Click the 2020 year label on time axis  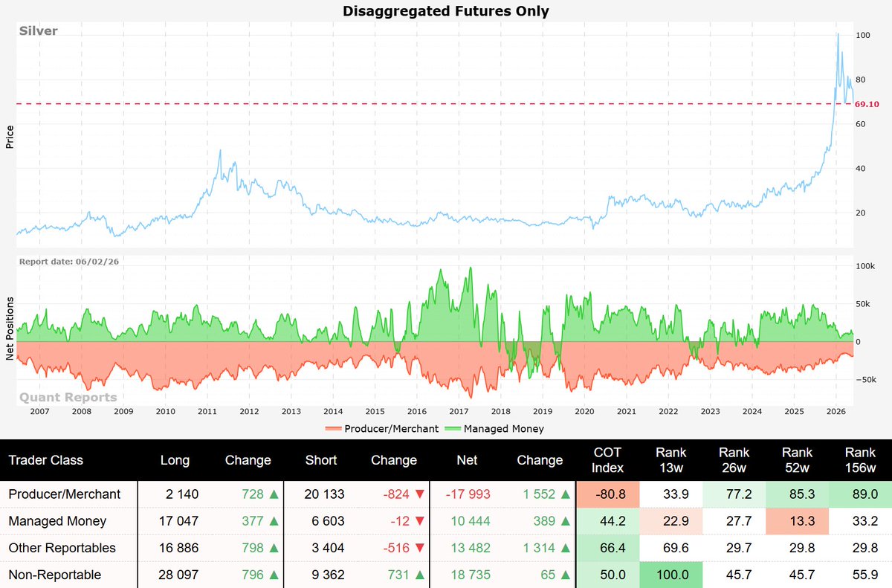click(584, 411)
